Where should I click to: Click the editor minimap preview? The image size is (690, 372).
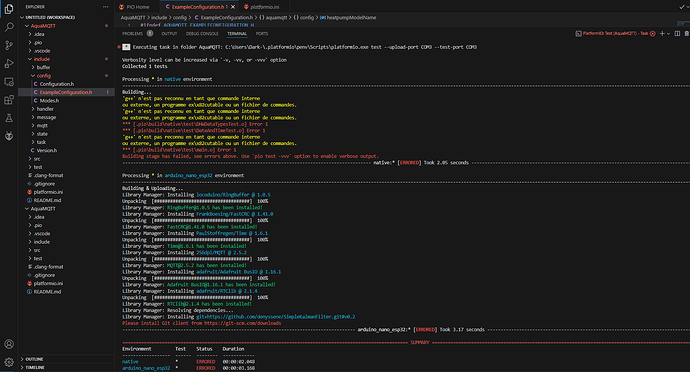682,23
